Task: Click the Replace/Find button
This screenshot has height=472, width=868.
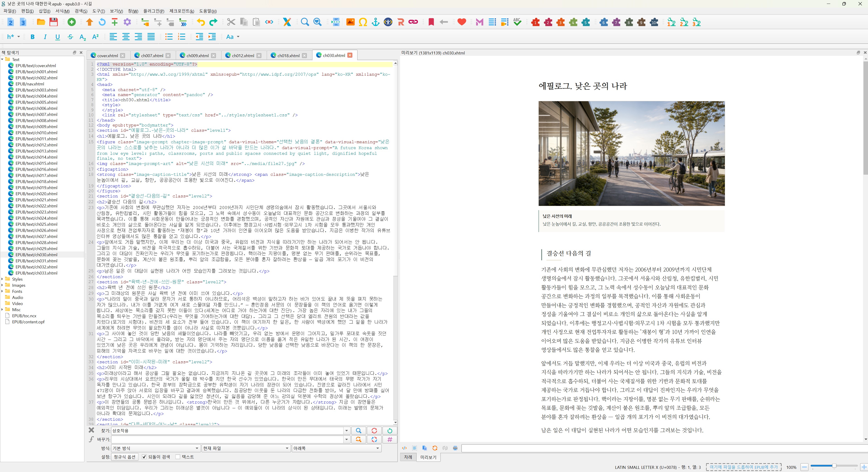Action: tap(358, 439)
